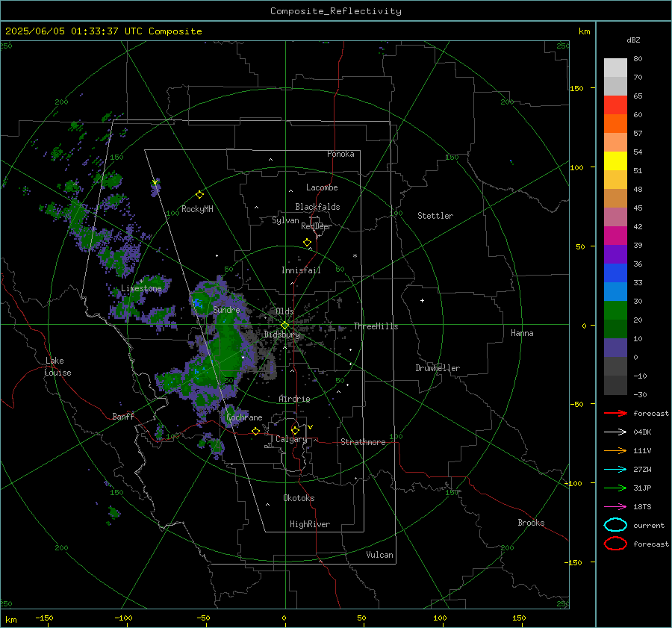The image size is (672, 628).
Task: Select the magenta 39 dBZ color swatch
Action: point(615,235)
